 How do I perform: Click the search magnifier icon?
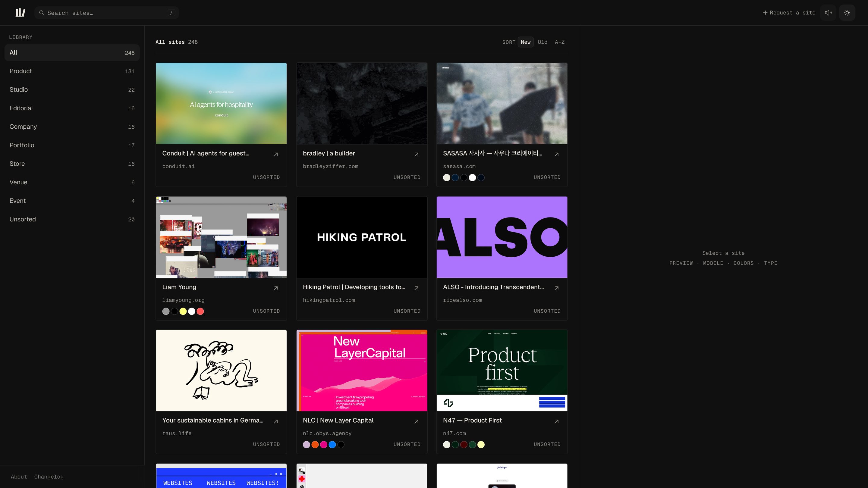(x=42, y=13)
